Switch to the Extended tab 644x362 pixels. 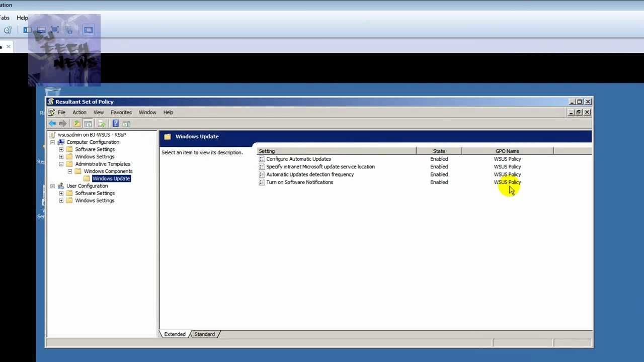pos(175,334)
